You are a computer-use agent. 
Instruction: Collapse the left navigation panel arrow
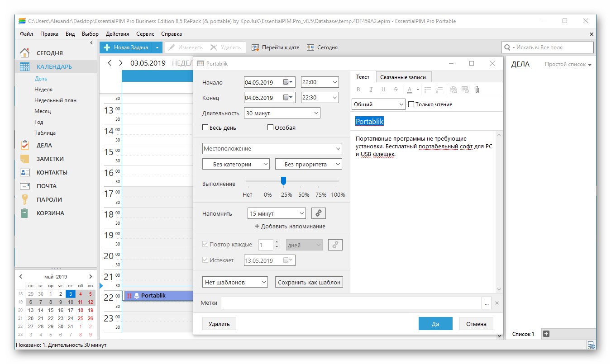pos(91,43)
